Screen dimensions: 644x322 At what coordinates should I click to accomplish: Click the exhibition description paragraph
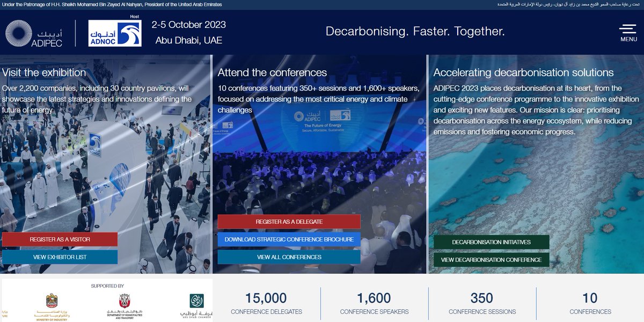pyautogui.click(x=97, y=99)
